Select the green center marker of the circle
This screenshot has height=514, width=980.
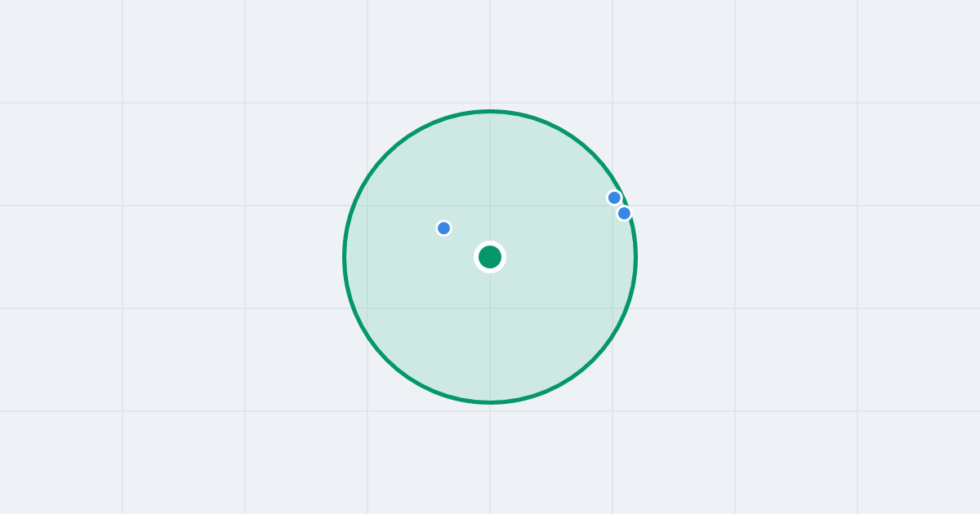(490, 257)
